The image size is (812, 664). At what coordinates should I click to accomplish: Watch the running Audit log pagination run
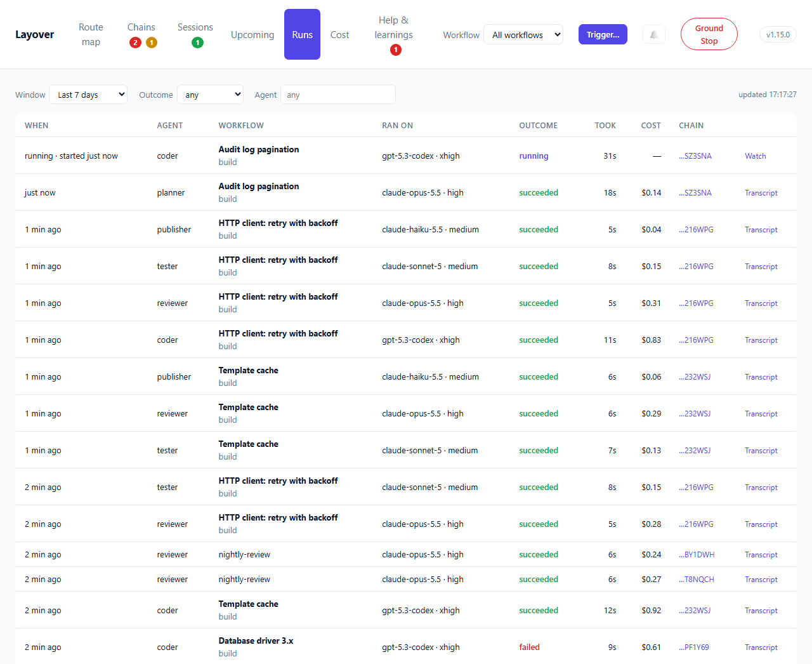click(x=756, y=156)
